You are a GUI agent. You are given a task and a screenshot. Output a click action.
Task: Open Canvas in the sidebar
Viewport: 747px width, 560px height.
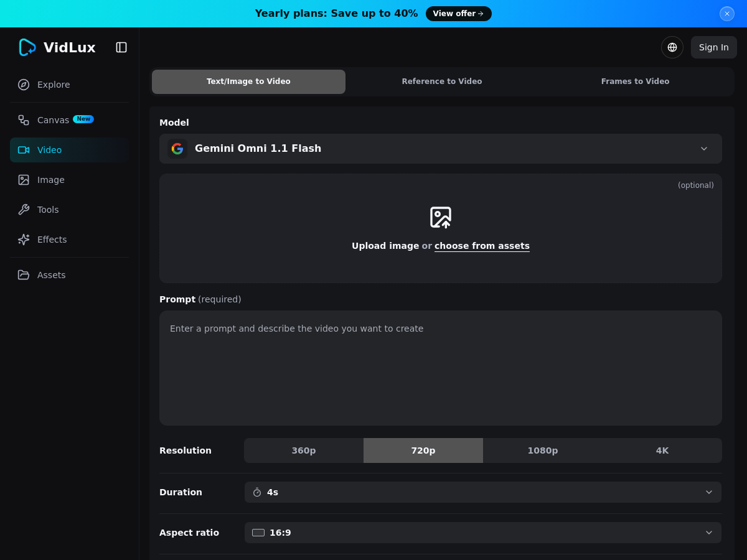click(69, 120)
